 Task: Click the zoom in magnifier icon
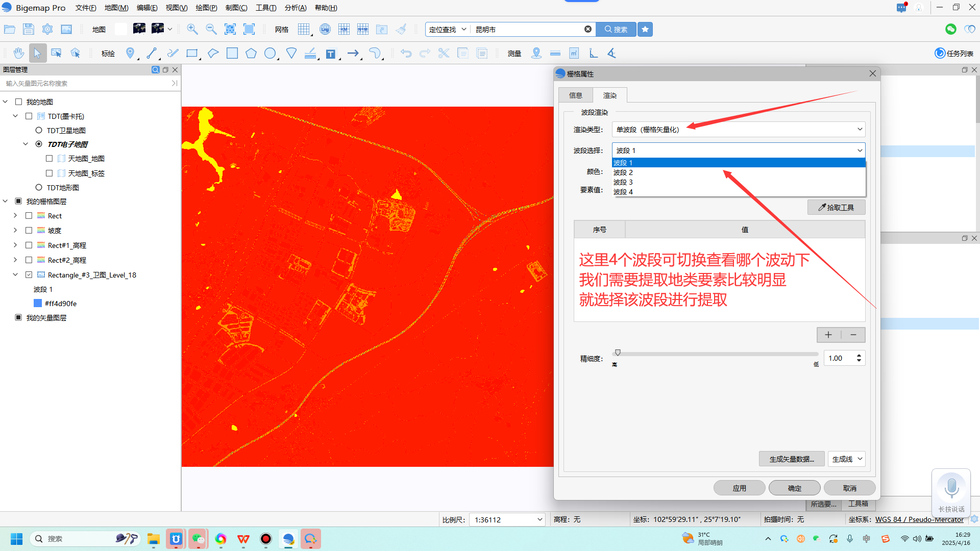coord(192,29)
